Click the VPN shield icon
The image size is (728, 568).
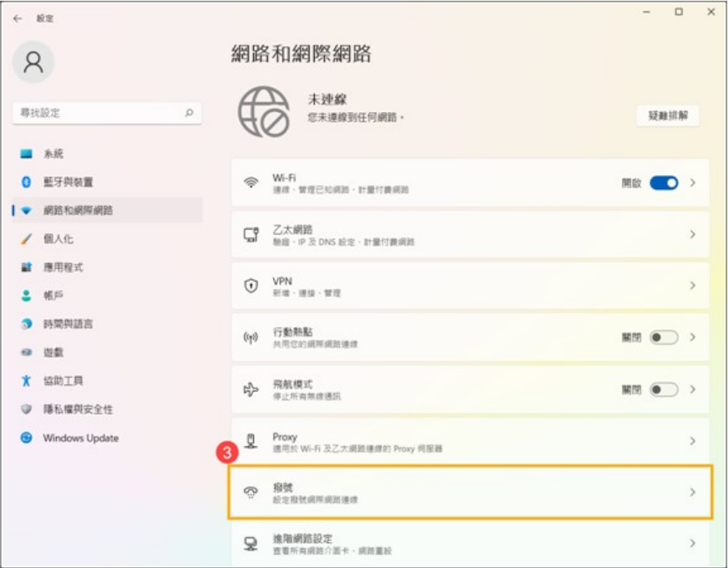(251, 286)
